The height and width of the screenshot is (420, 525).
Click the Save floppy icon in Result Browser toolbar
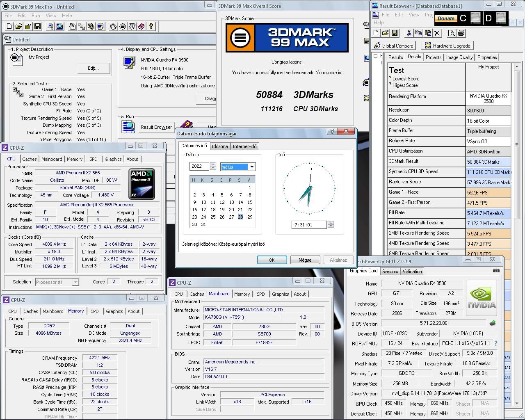pyautogui.click(x=395, y=33)
